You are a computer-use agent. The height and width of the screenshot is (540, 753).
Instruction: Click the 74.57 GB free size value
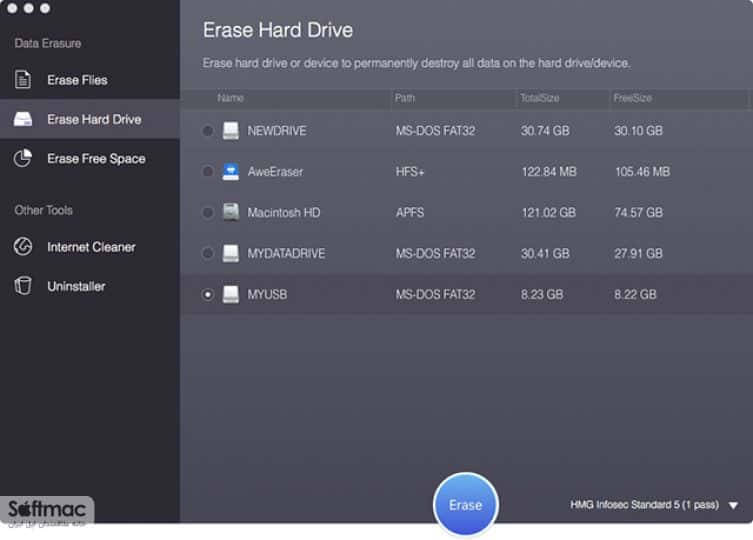639,212
